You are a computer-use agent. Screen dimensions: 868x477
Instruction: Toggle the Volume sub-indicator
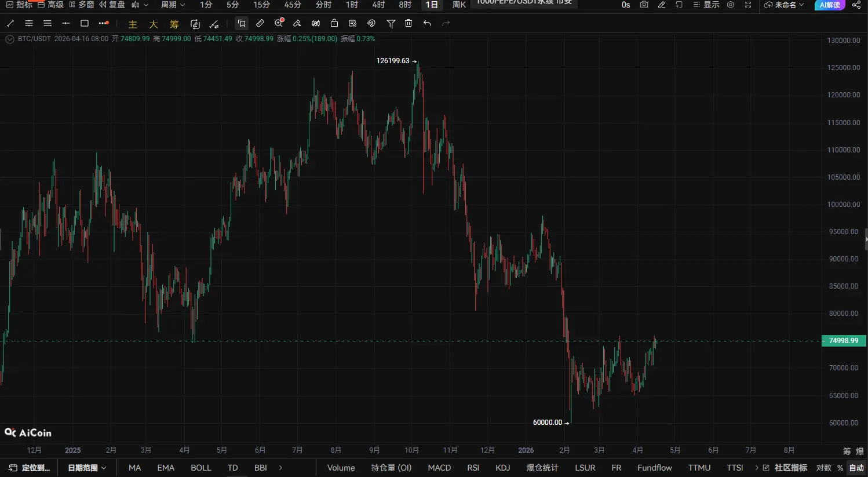tap(341, 468)
